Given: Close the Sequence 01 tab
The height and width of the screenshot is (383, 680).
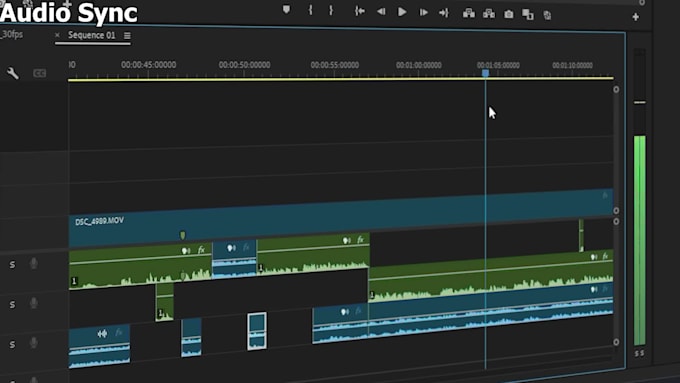Looking at the screenshot, I should pos(57,35).
